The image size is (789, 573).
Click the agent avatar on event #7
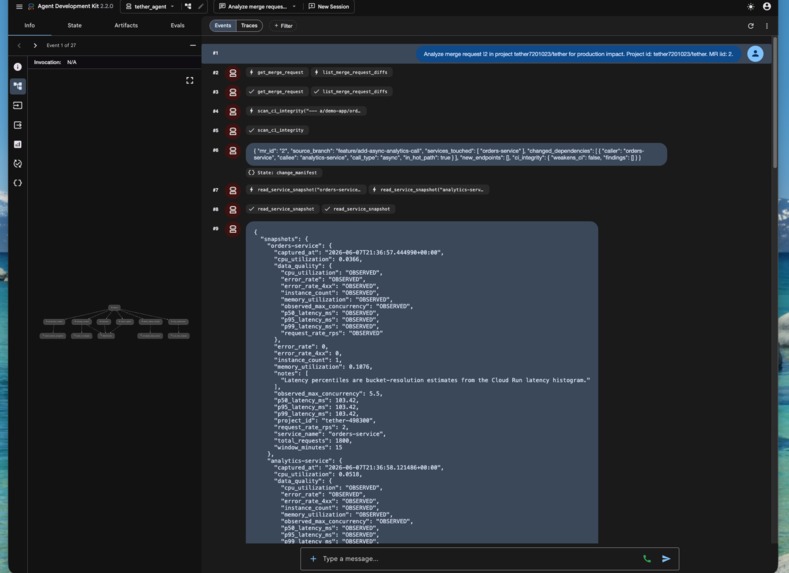click(232, 190)
